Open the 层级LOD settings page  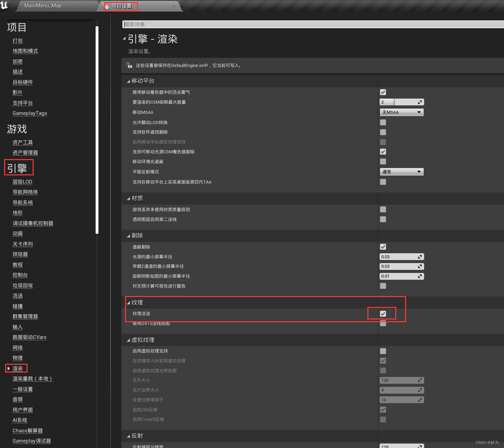click(22, 182)
